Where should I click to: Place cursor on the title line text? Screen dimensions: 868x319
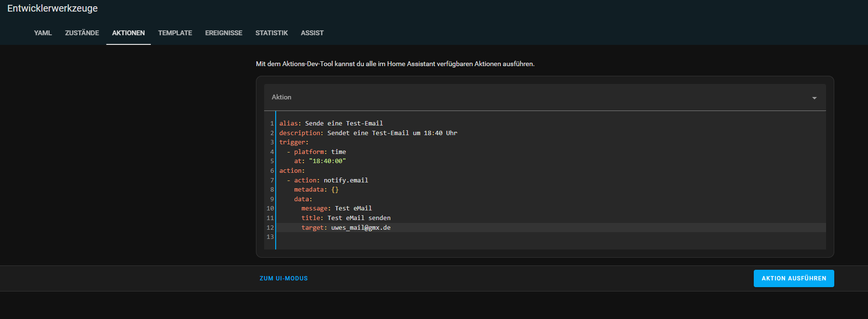(359, 218)
